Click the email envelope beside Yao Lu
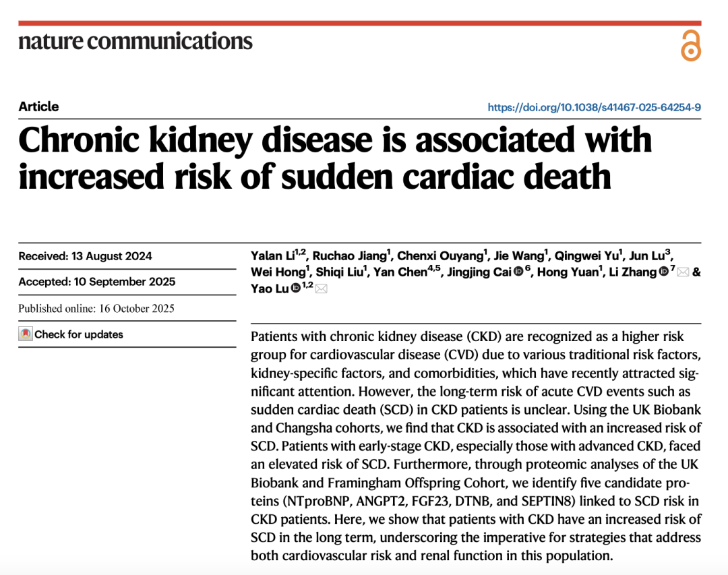 point(322,289)
